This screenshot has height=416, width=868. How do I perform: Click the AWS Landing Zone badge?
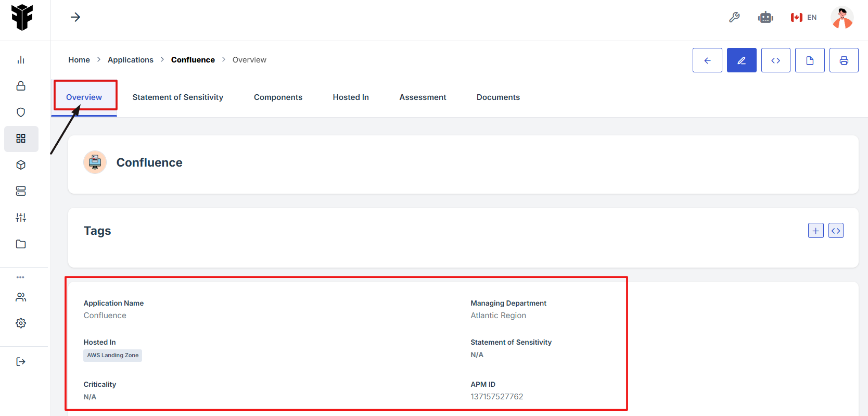[112, 356]
